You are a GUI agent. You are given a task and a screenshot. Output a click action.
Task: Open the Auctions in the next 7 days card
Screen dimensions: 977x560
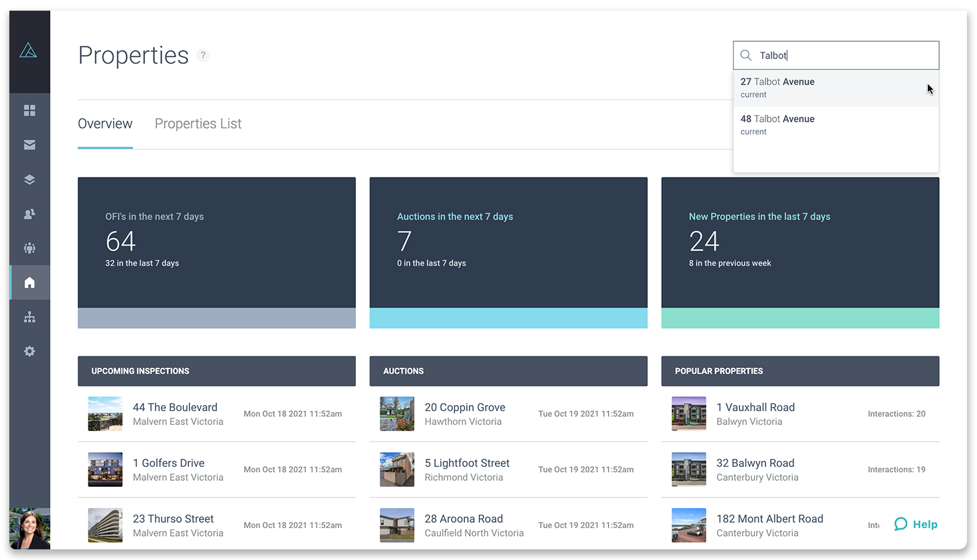508,253
